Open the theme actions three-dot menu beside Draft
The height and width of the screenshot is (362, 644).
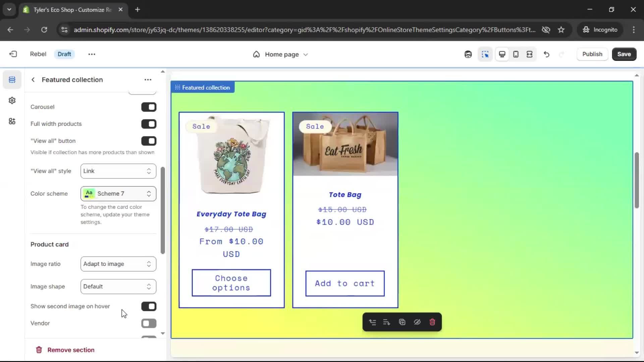tap(92, 54)
